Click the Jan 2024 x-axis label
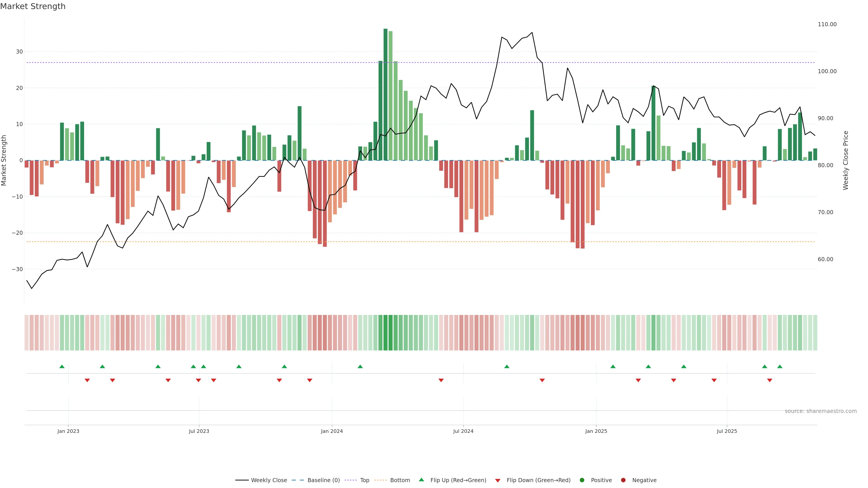 [332, 431]
